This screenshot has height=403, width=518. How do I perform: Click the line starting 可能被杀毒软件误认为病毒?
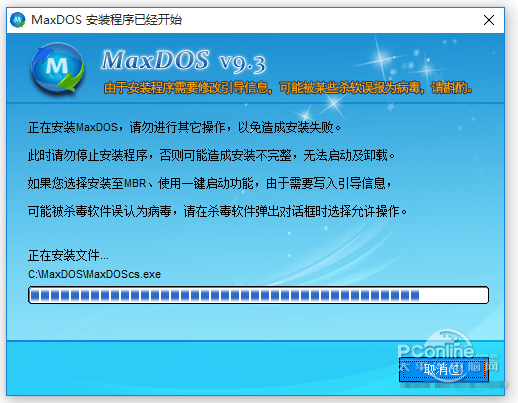(218, 211)
